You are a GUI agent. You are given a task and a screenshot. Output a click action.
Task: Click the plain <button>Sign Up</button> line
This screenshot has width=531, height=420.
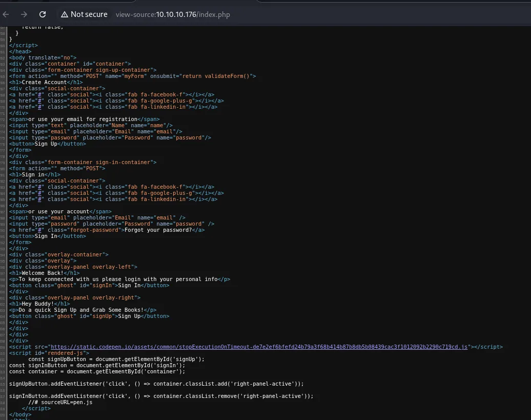pos(47,144)
